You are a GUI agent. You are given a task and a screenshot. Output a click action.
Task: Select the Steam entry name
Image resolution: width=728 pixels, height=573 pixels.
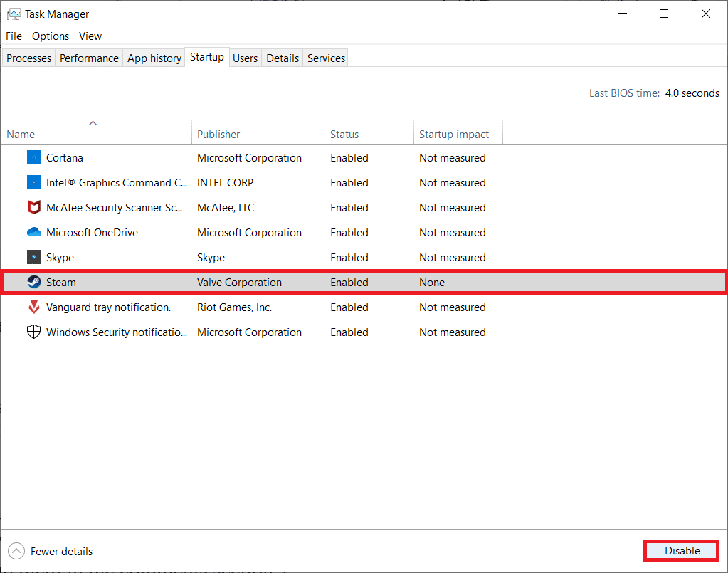pos(60,283)
